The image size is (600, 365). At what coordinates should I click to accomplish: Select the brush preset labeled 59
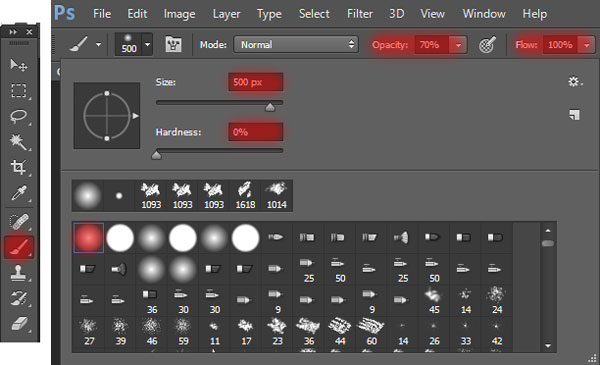[x=183, y=332]
